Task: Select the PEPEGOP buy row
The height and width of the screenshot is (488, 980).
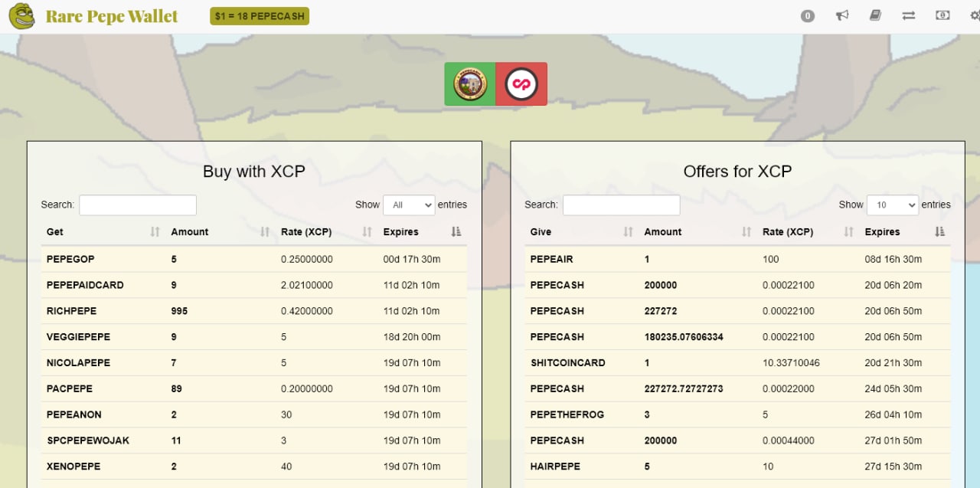Action: point(254,259)
